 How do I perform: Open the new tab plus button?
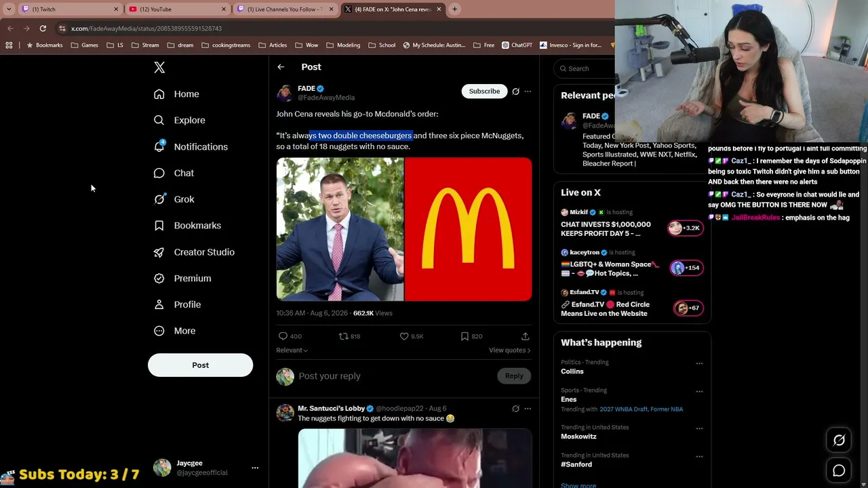pyautogui.click(x=454, y=9)
